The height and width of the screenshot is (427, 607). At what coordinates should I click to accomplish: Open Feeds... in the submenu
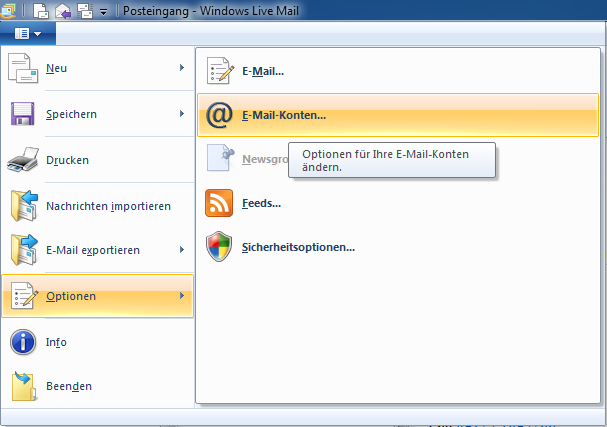(398, 203)
